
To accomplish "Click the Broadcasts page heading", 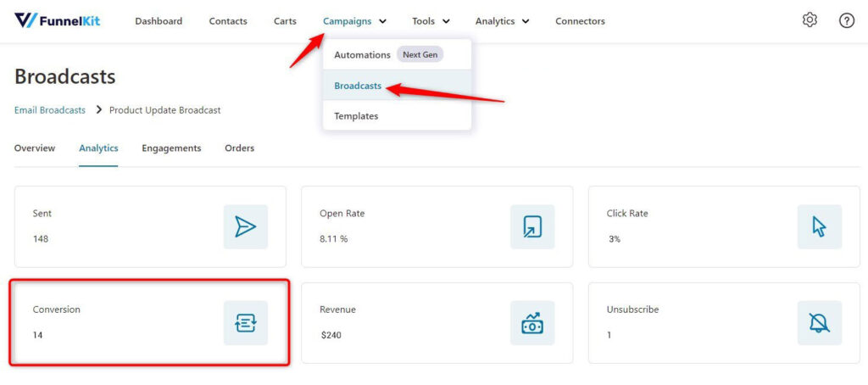I will coord(64,76).
